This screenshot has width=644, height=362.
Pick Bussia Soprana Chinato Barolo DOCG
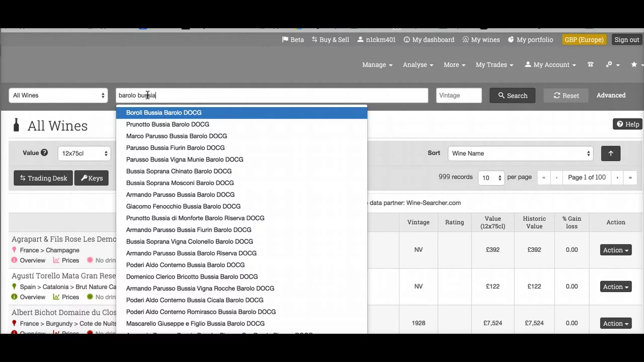pyautogui.click(x=242, y=171)
